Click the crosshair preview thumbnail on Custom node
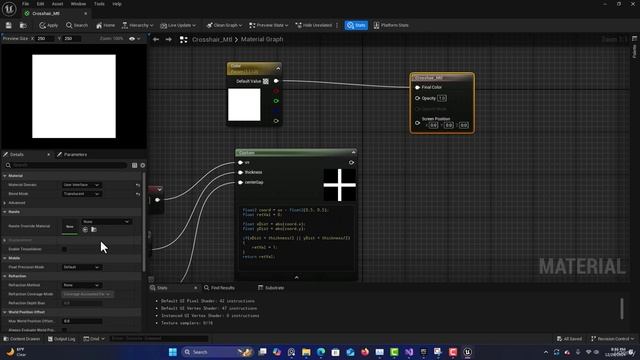 click(340, 185)
